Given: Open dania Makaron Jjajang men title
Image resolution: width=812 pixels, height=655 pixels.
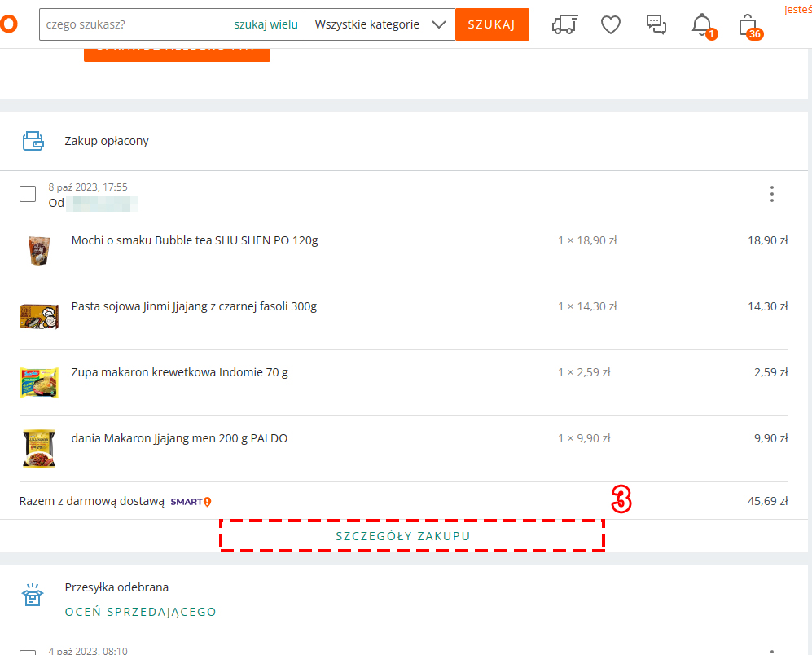Looking at the screenshot, I should (x=179, y=438).
